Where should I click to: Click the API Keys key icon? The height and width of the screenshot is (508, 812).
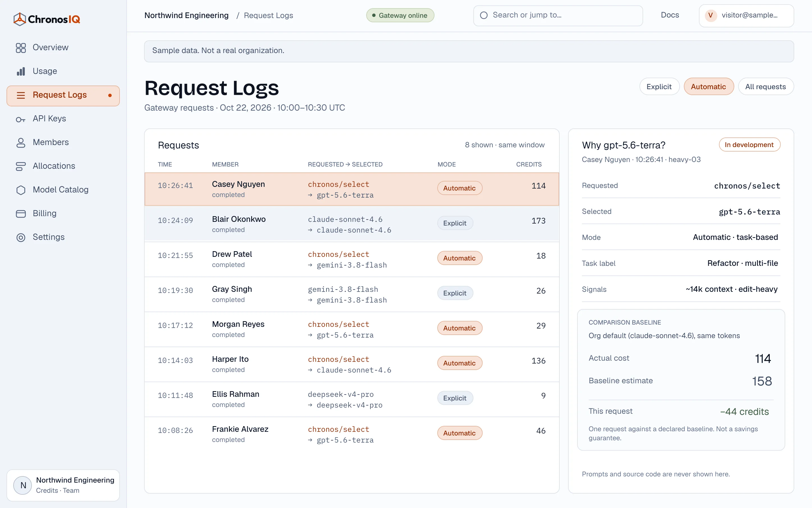click(21, 119)
